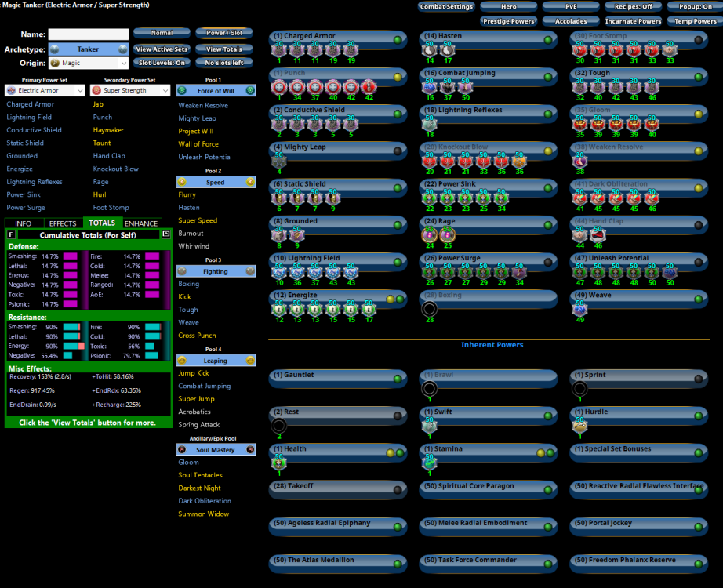The height and width of the screenshot is (588, 723).
Task: Click the icon right of Cumulative Totals title
Action: coord(165,234)
